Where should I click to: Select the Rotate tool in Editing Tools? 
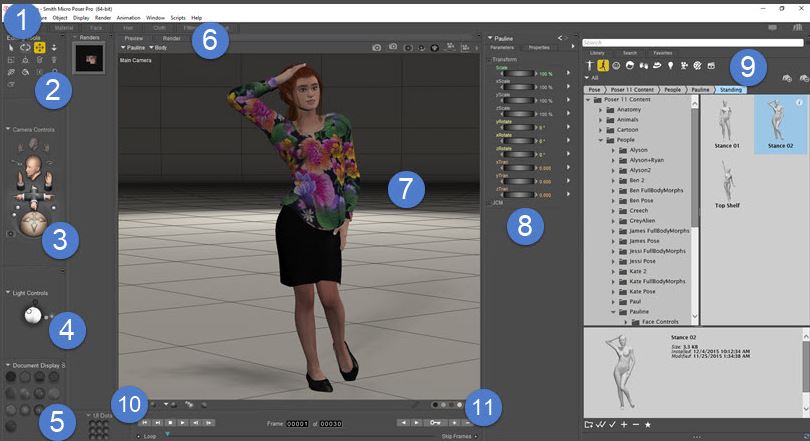25,48
